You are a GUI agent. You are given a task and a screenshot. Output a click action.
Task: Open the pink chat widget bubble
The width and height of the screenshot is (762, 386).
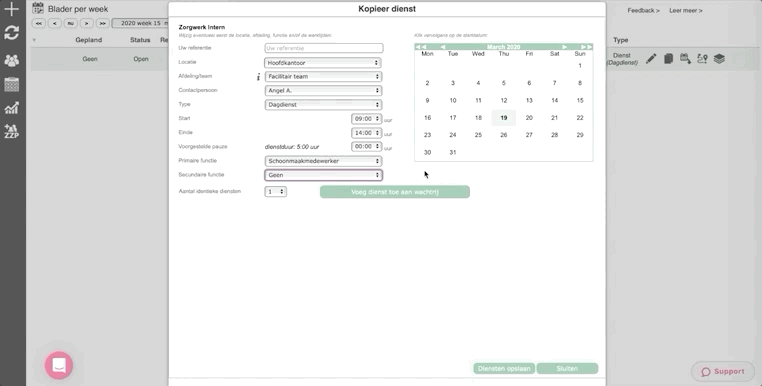pos(59,365)
